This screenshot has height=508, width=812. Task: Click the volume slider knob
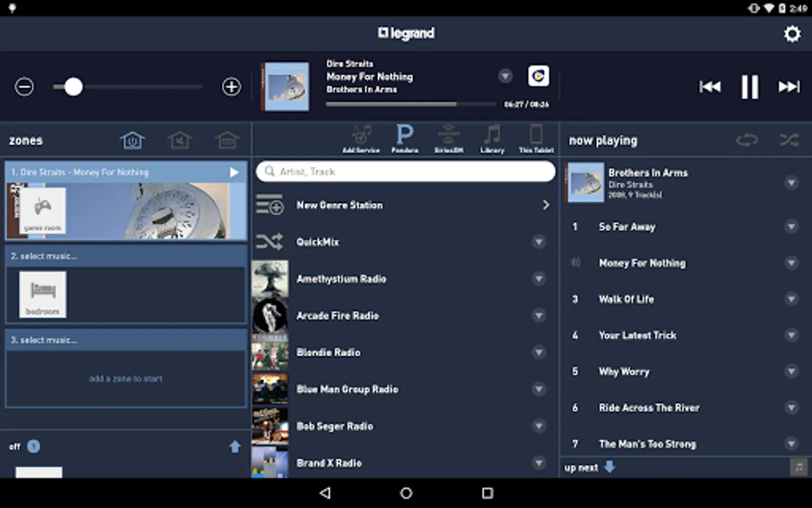pos(73,87)
